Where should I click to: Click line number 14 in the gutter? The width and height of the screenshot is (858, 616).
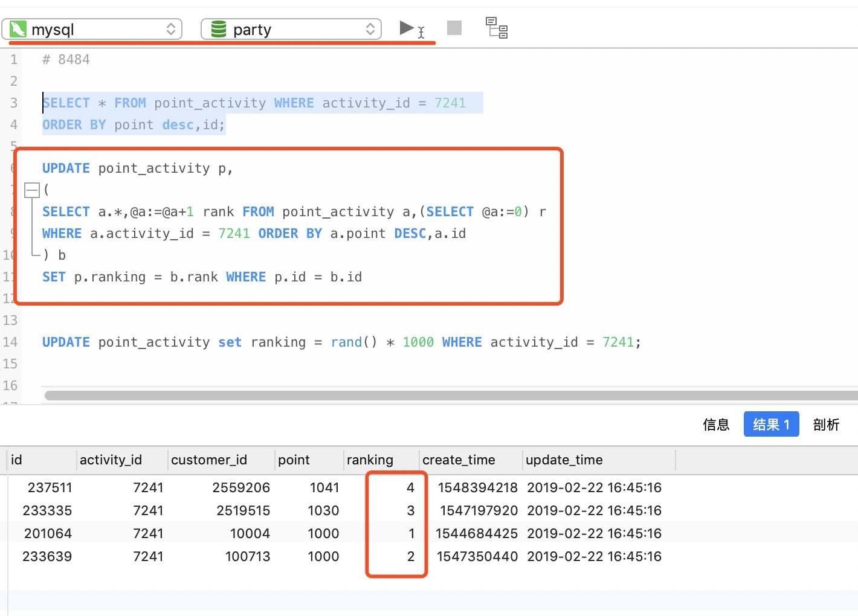(x=10, y=342)
